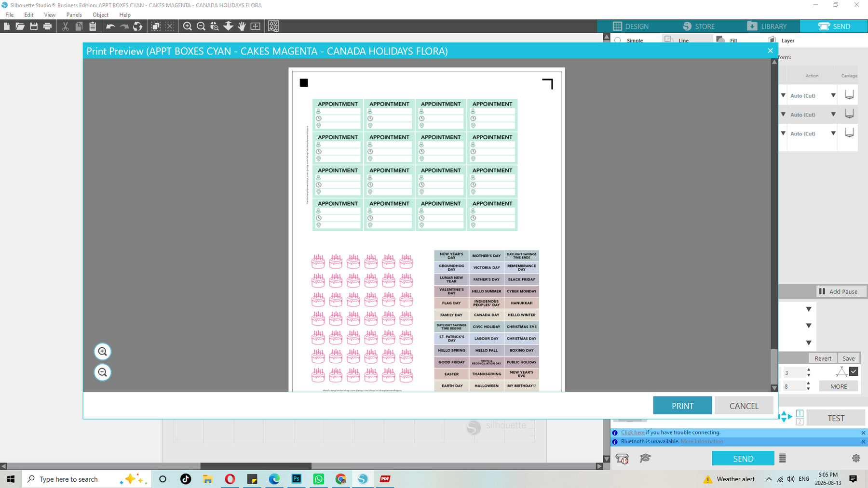Image resolution: width=868 pixels, height=488 pixels.
Task: Click the field showing value 3
Action: 793,372
